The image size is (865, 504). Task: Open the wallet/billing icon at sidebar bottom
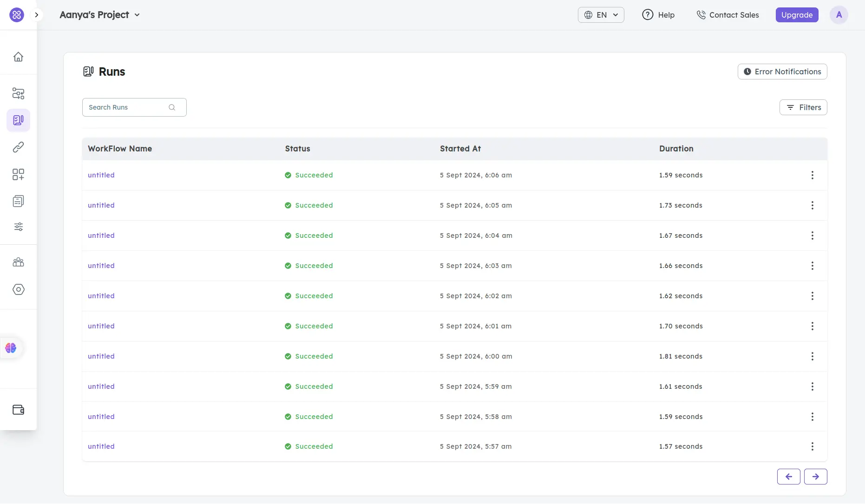(18, 409)
